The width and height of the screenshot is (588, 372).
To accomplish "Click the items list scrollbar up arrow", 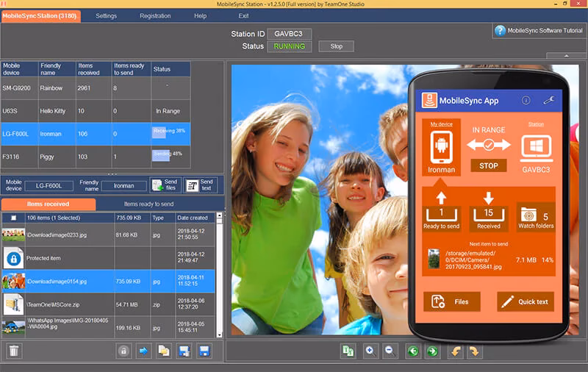I will 220,215.
